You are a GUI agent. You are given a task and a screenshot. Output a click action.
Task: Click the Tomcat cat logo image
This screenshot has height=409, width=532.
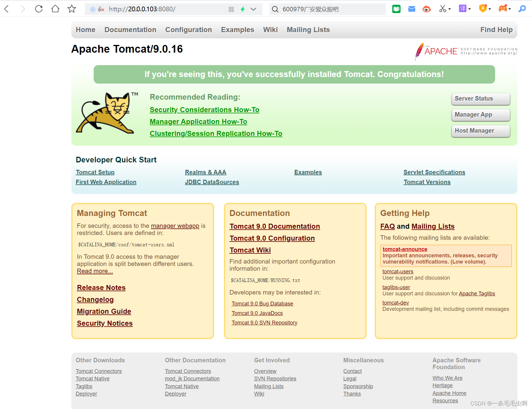tap(106, 113)
